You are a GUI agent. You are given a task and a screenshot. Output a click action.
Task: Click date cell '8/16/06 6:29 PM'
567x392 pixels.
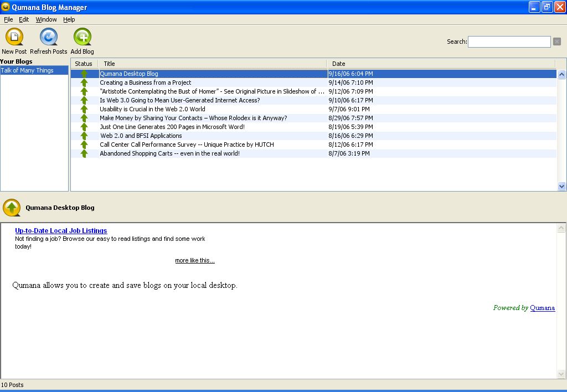[350, 136]
